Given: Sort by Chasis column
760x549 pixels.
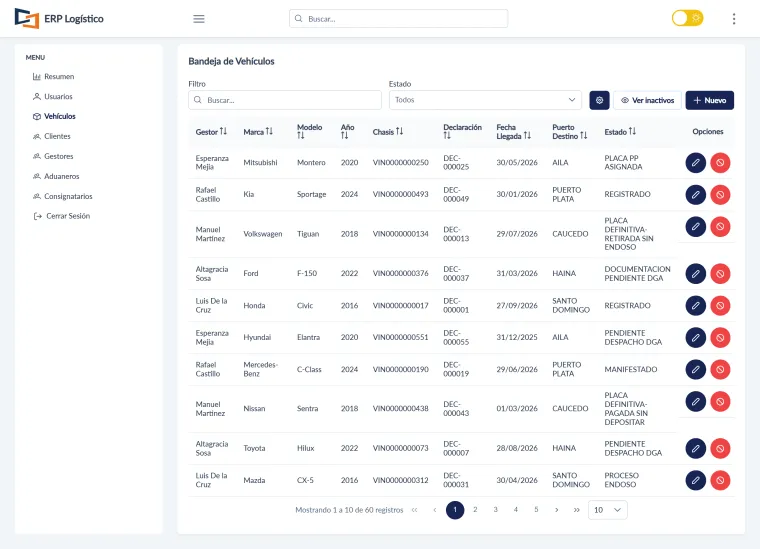Looking at the screenshot, I should pos(388,131).
